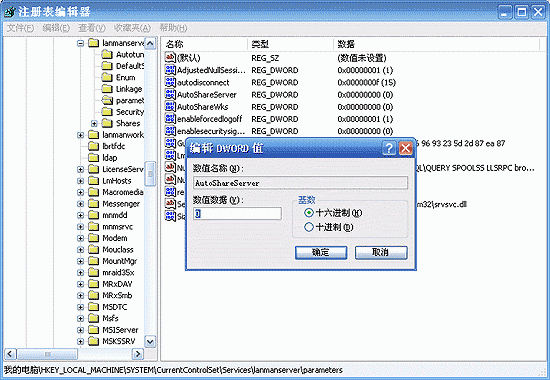This screenshot has width=550, height=380.
Task: Click the ldap folder icon
Action: pos(94,158)
